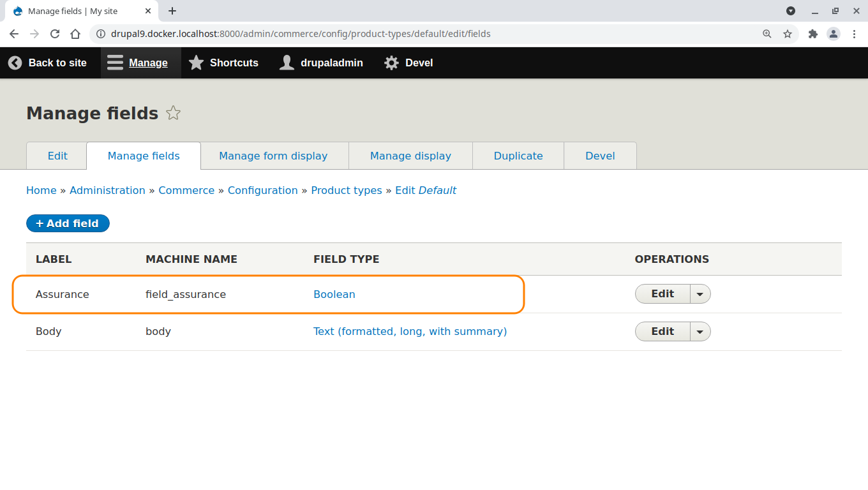Open the Manage hamburger menu icon
Viewport: 868px width, 490px height.
click(114, 63)
